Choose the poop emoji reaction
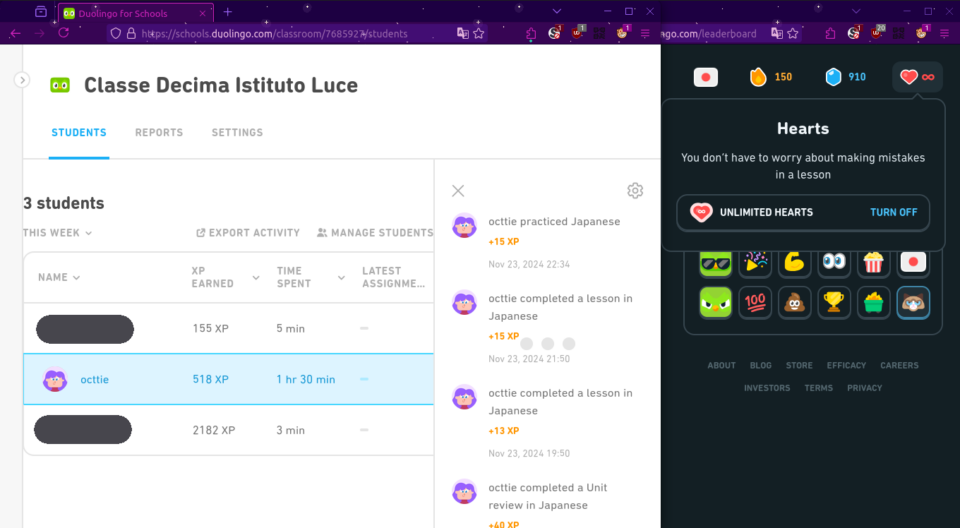 (x=794, y=303)
